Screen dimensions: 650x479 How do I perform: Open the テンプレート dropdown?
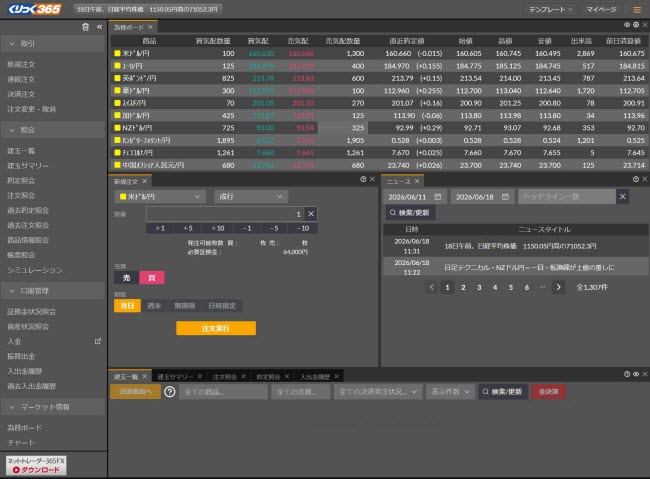[551, 10]
